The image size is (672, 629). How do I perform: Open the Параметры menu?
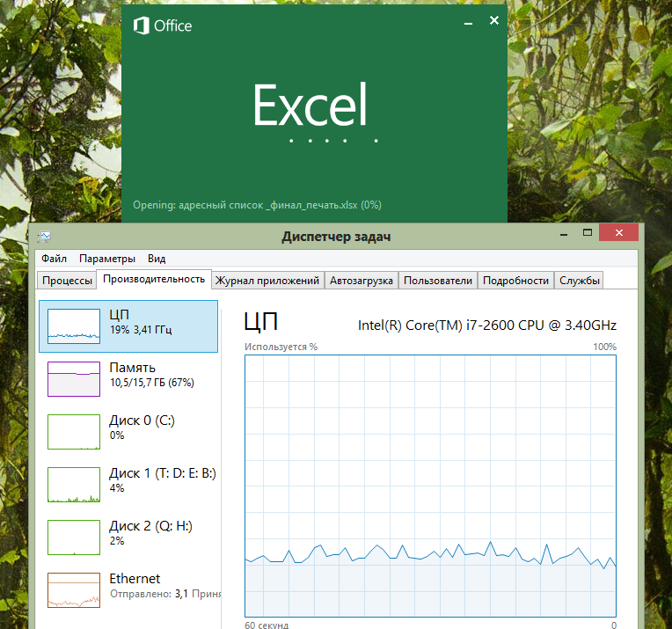point(107,259)
